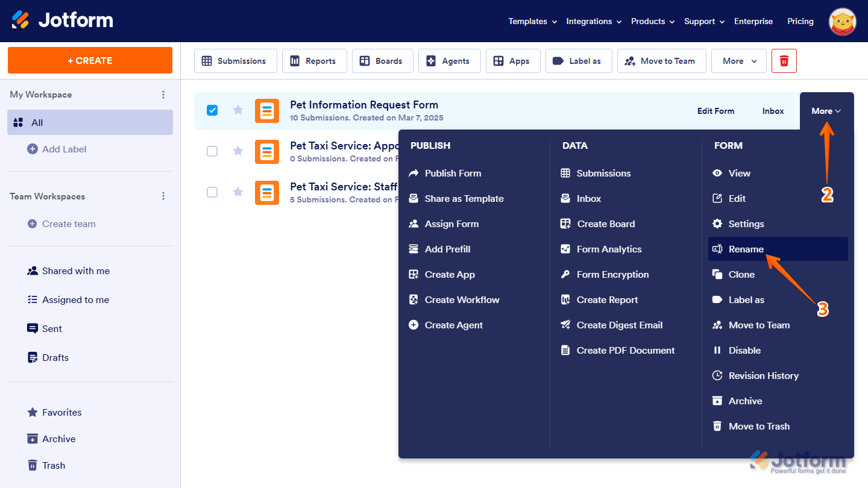
Task: Expand the Products navigation dropdown
Action: pyautogui.click(x=652, y=21)
